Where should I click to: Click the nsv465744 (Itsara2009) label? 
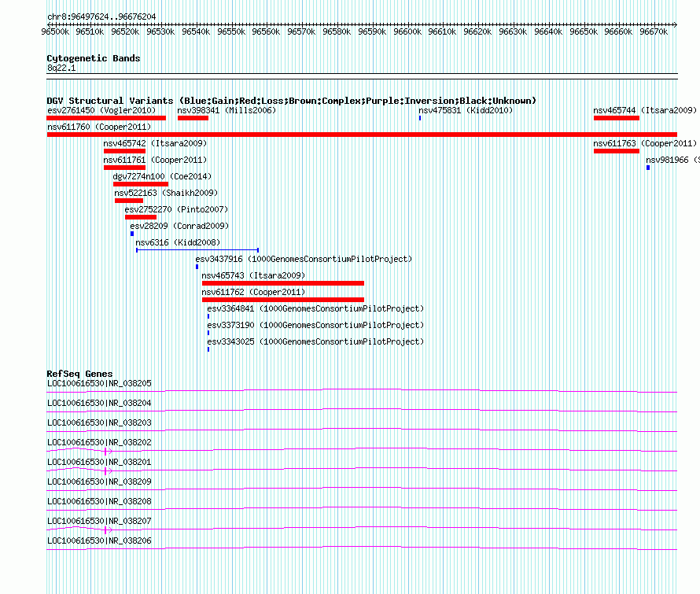[645, 110]
